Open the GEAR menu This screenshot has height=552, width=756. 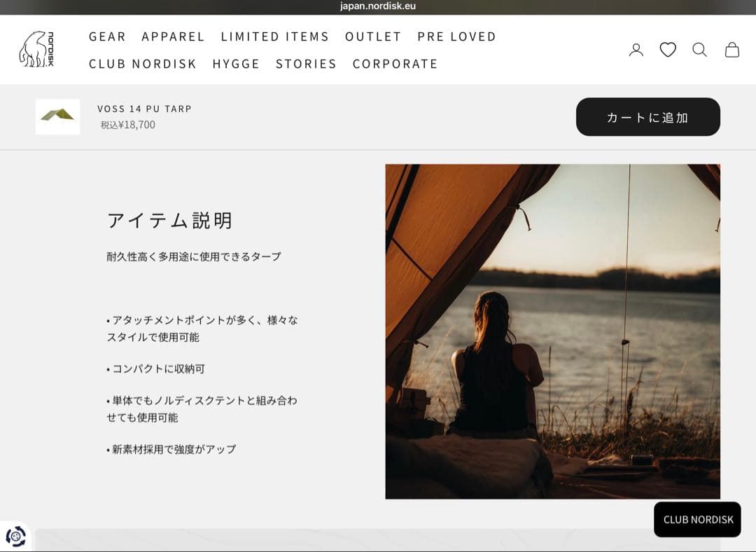point(107,36)
